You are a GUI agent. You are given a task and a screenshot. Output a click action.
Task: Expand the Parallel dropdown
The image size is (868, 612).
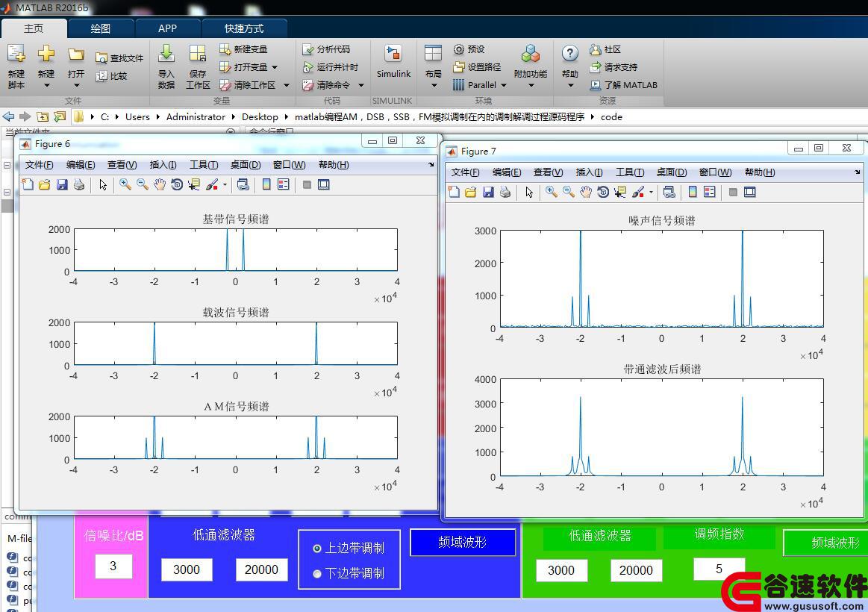tap(504, 84)
